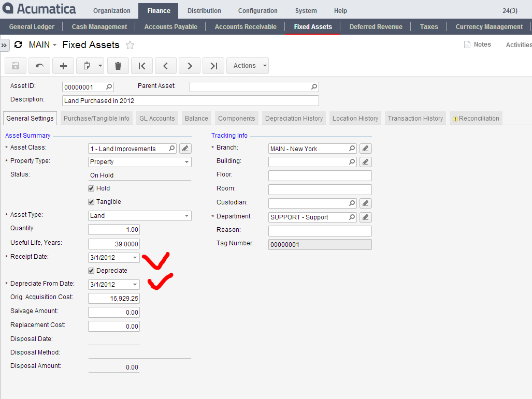
Task: Click the Salvage Amount field
Action: pos(113,312)
